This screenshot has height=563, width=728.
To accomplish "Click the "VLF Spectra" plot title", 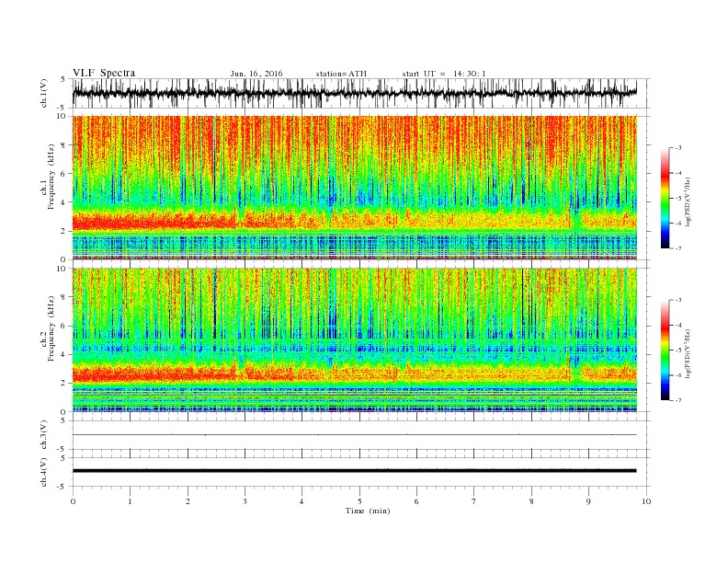I will pos(104,73).
